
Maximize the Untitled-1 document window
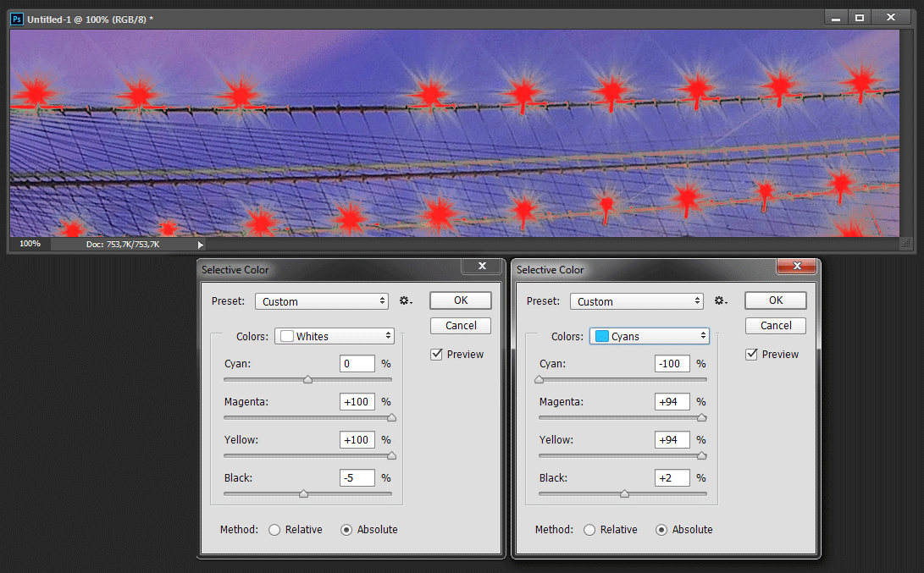(859, 19)
